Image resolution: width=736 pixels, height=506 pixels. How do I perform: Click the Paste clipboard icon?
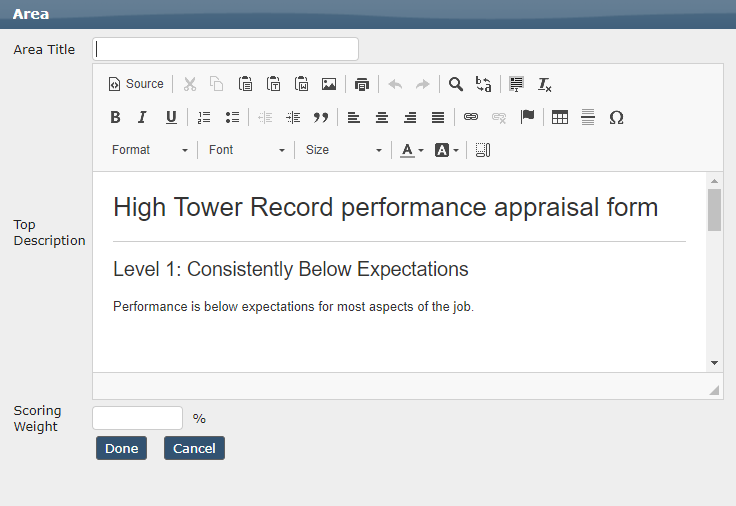click(x=245, y=84)
